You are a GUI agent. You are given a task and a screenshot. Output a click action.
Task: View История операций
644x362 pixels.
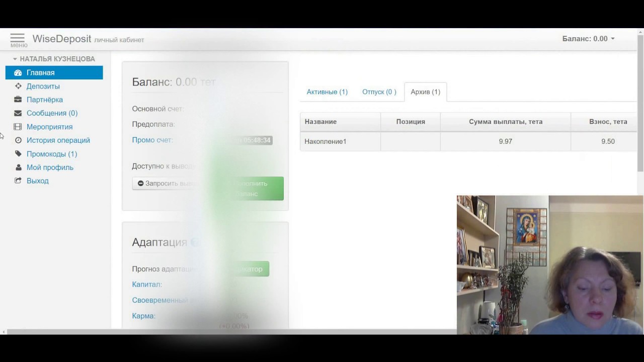pyautogui.click(x=58, y=140)
